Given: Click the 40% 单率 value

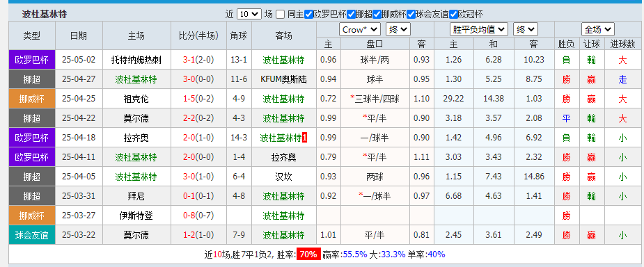Looking at the screenshot, I should point(436,254).
